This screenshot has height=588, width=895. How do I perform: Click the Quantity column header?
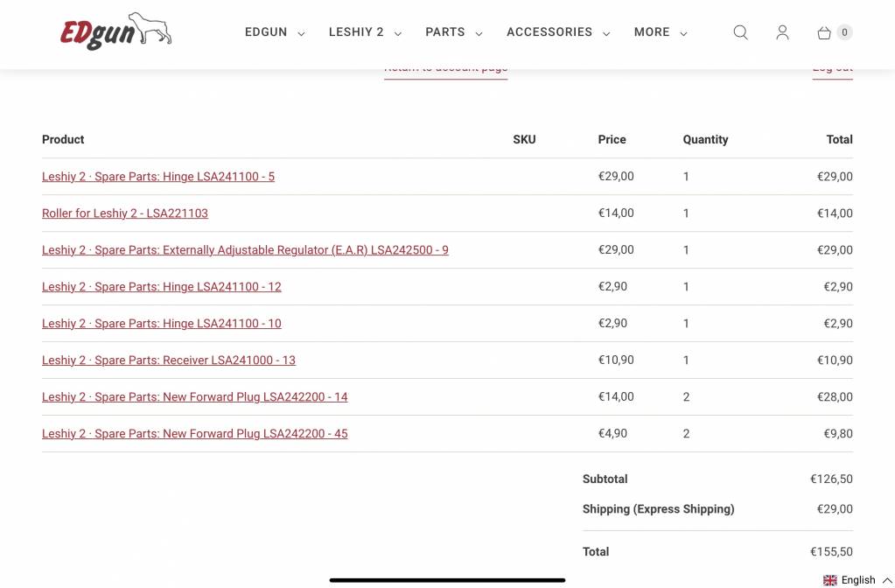coord(705,139)
